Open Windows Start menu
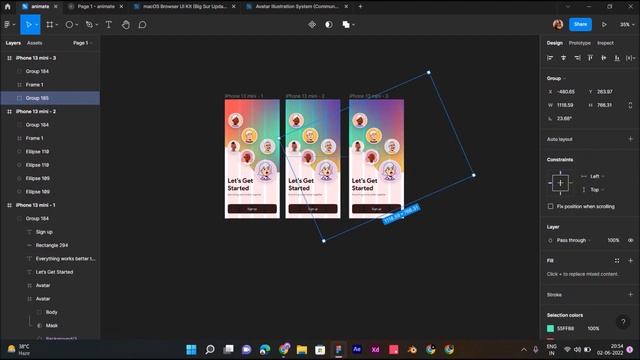 tap(191, 349)
